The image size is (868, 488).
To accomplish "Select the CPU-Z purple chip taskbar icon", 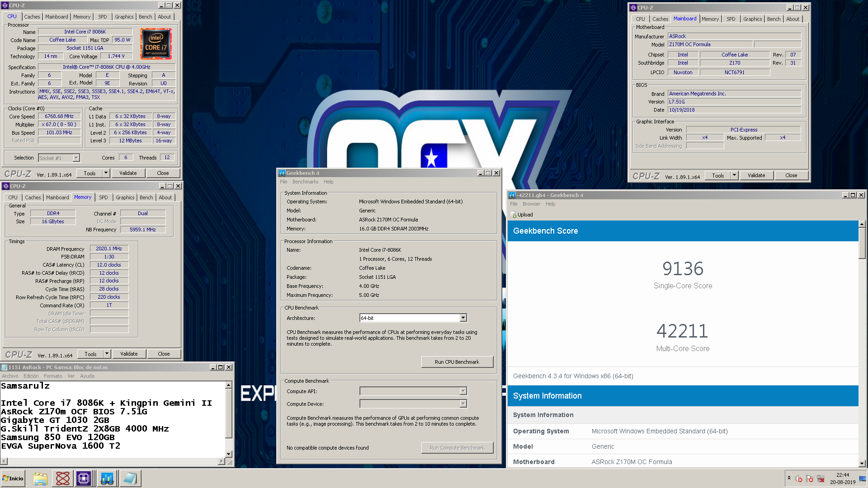I will pyautogui.click(x=84, y=479).
